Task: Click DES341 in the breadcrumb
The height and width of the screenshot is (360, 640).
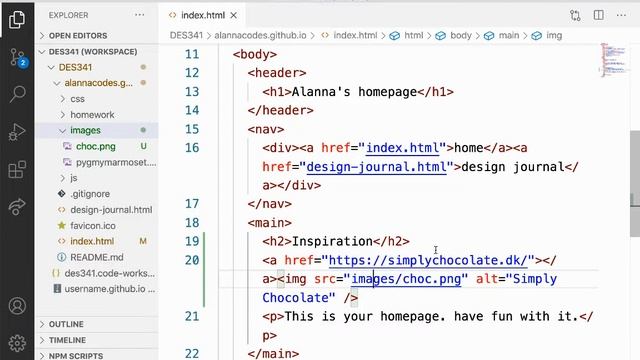Action: (186, 36)
